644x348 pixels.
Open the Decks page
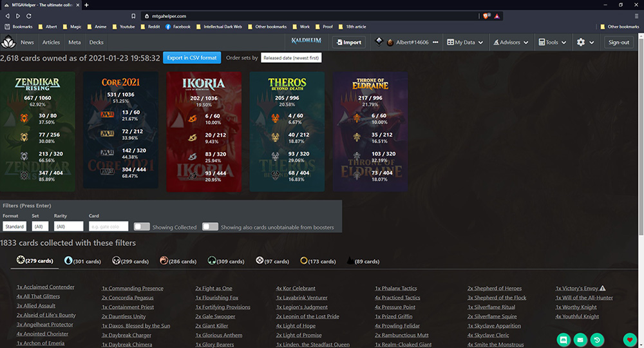pos(96,42)
